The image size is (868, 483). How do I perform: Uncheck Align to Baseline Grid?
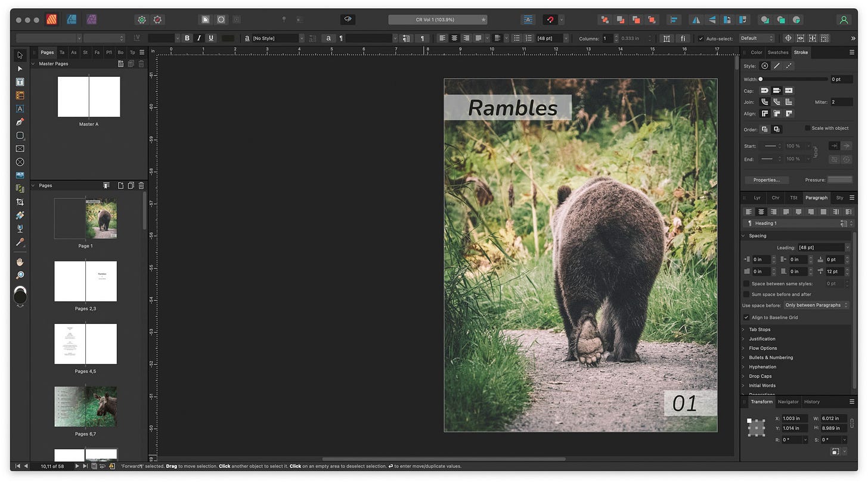coord(746,317)
